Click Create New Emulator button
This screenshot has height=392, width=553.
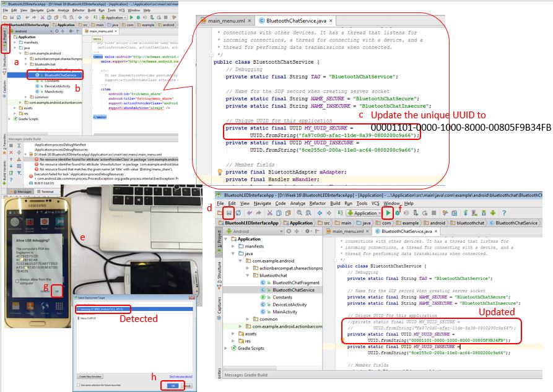[x=90, y=377]
